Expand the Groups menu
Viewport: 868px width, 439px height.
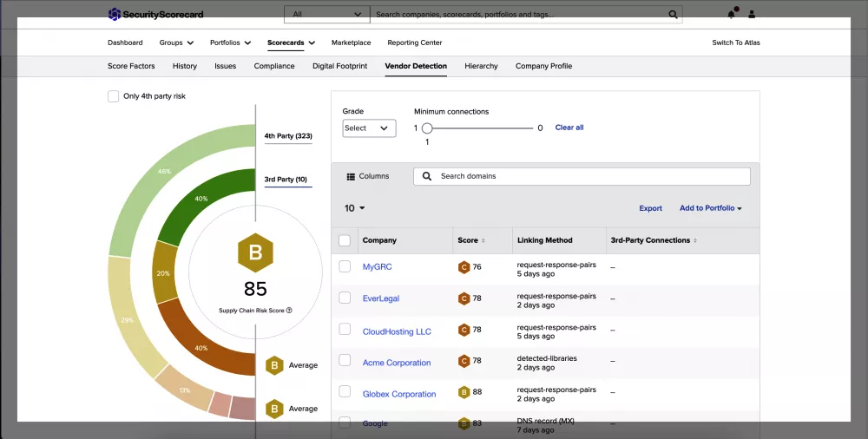pos(176,43)
